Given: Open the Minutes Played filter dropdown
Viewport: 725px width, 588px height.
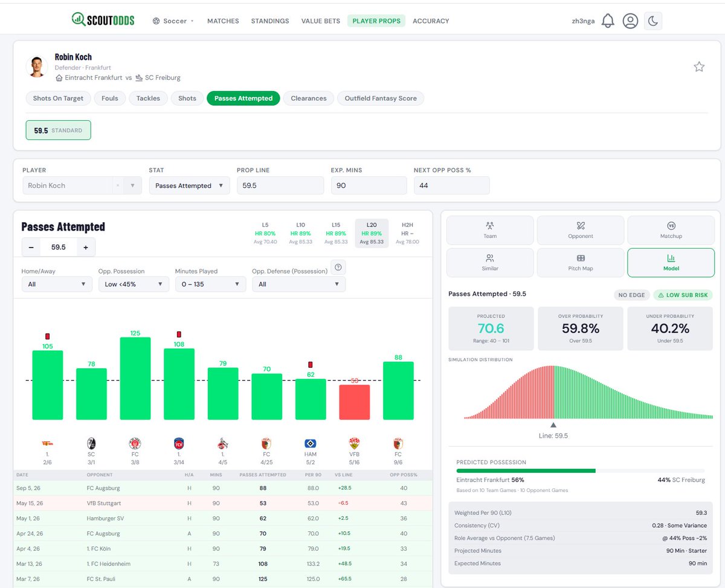Looking at the screenshot, I should [210, 284].
